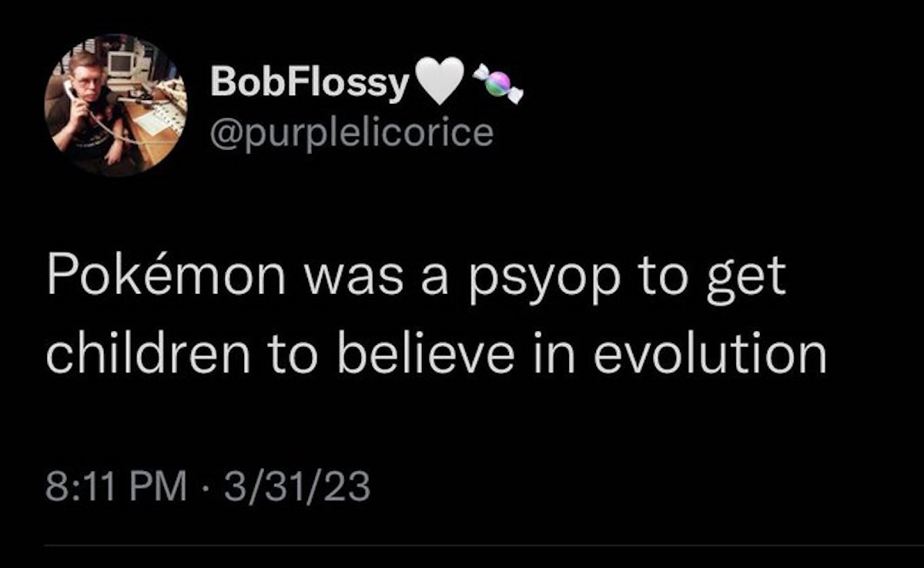The height and width of the screenshot is (568, 924).
Task: Click the 8:11 PM timestamp
Action: point(115,486)
